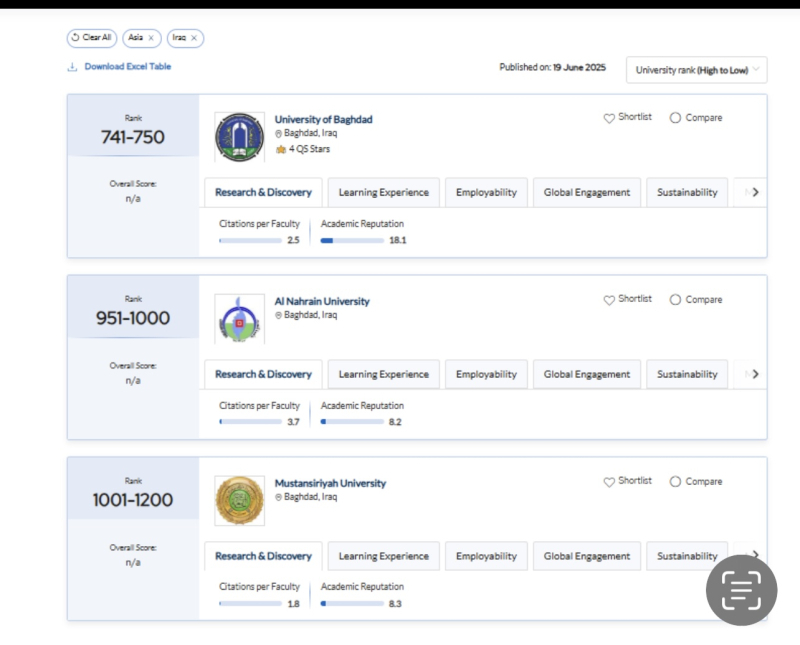
Task: Click Mustansiriyah University location pin icon
Action: point(279,497)
